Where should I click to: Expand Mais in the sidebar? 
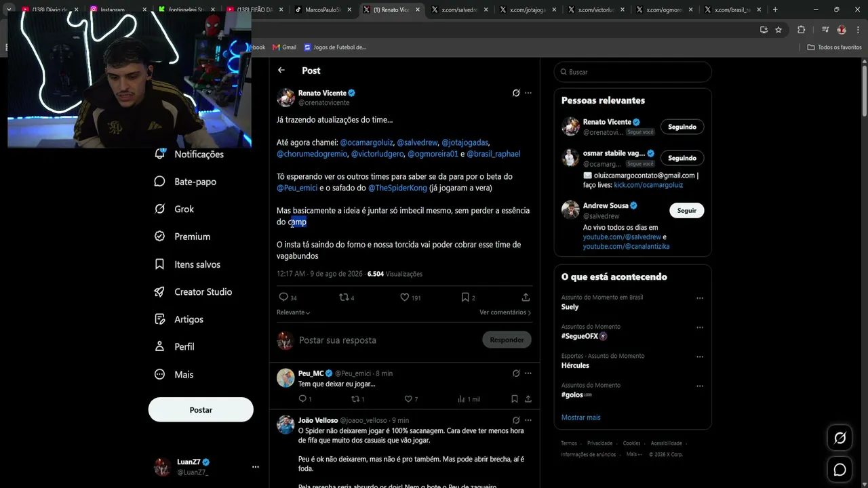[174, 374]
